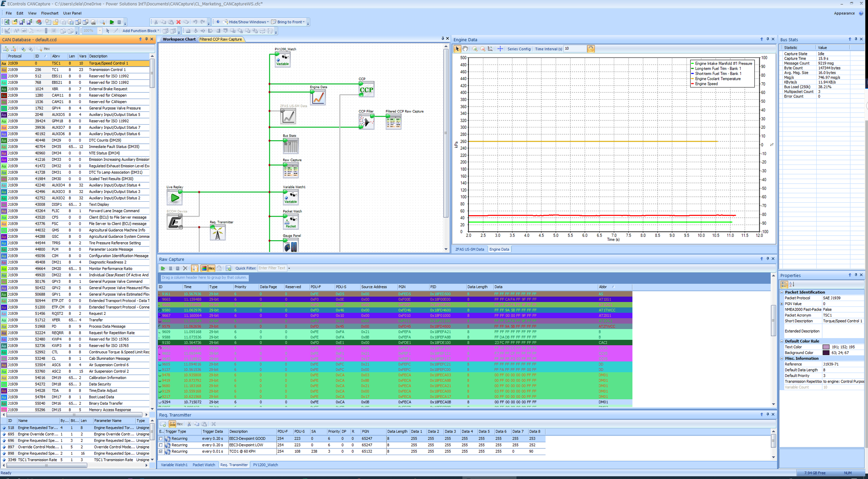Add new message in Req. Transmitter toolbar
The width and height of the screenshot is (868, 479).
pos(163,424)
